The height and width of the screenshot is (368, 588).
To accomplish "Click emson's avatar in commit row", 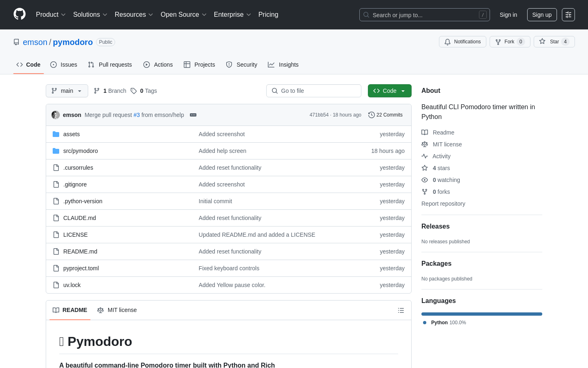I will point(56,115).
